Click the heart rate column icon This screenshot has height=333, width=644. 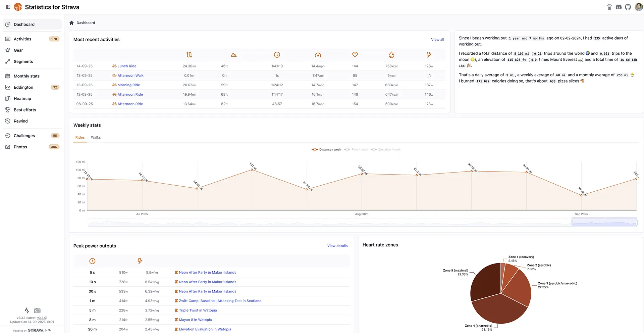coord(355,55)
